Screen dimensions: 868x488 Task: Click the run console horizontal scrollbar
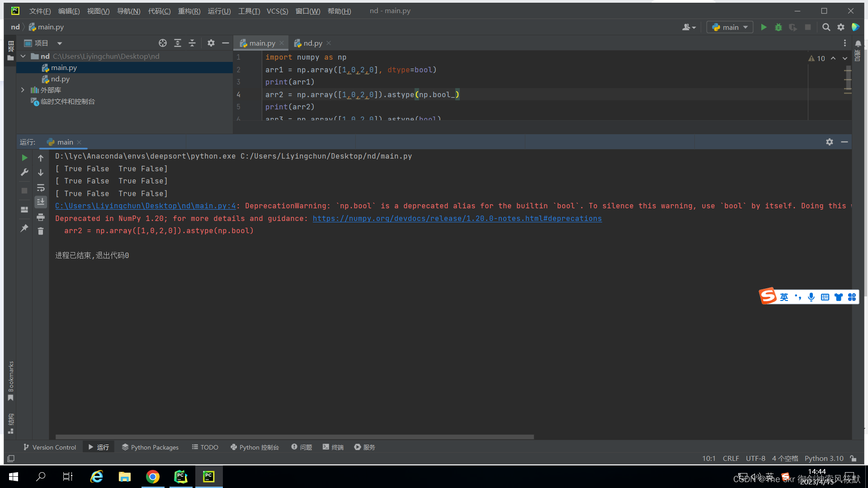294,437
